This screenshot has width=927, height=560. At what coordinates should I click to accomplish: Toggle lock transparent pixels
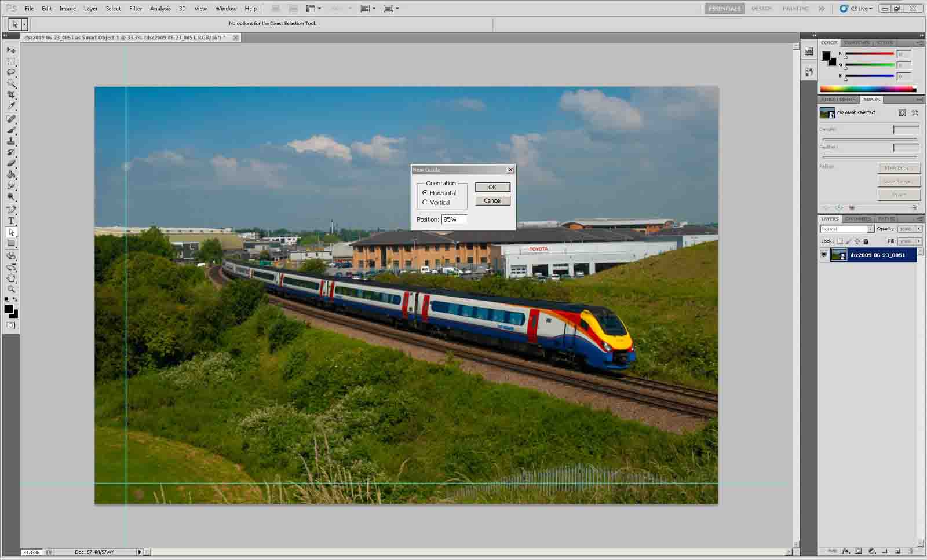click(x=840, y=241)
